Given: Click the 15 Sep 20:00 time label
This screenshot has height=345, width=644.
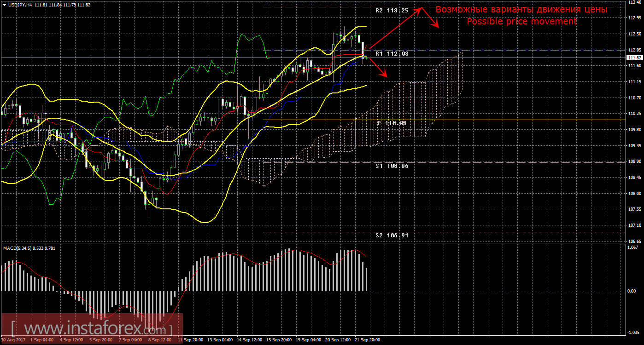Looking at the screenshot, I should (278, 340).
